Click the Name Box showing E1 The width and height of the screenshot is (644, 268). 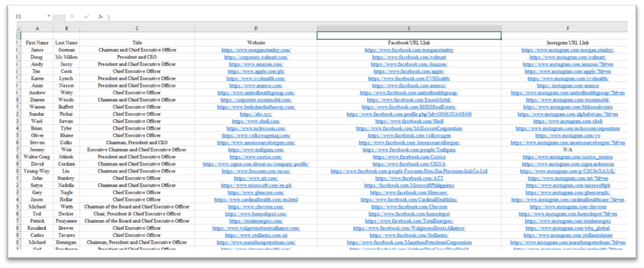point(31,17)
